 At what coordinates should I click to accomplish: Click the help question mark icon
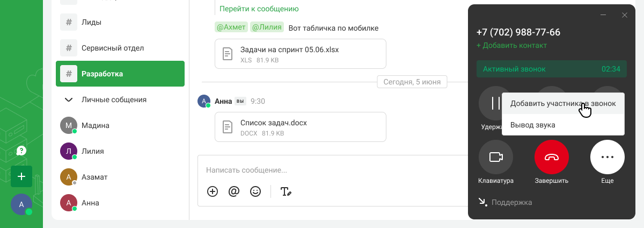click(x=21, y=151)
